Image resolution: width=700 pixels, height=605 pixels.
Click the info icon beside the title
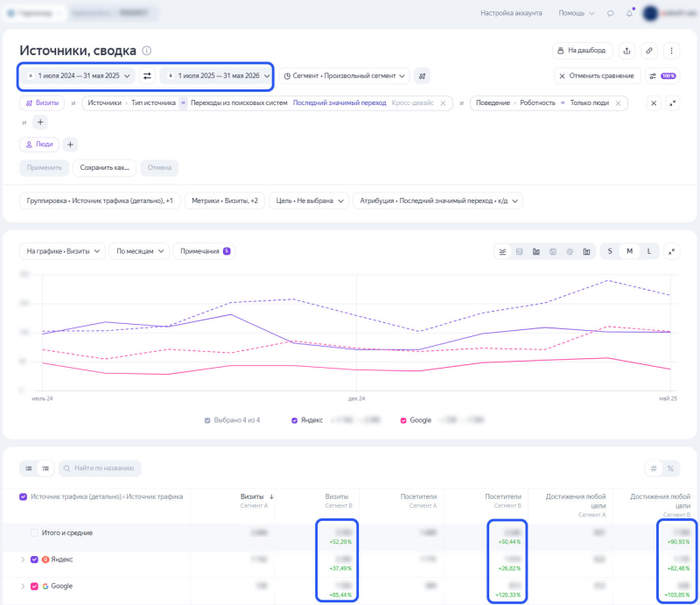click(x=146, y=51)
